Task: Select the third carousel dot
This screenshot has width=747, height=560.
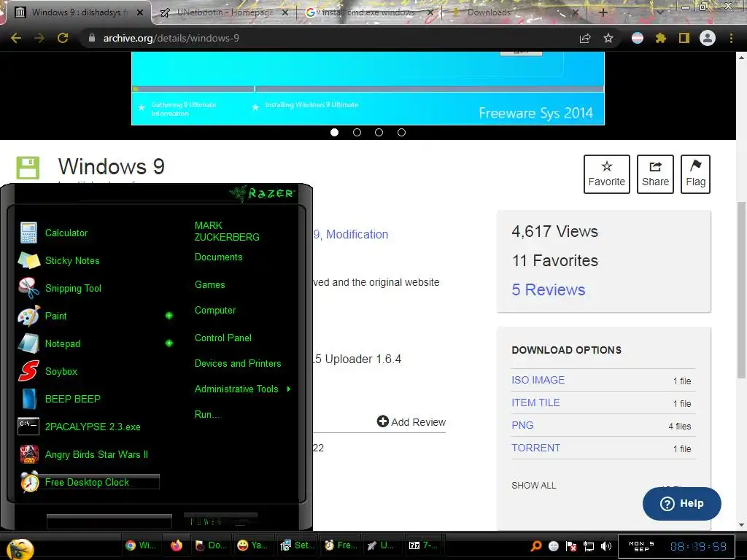Action: pos(379,133)
